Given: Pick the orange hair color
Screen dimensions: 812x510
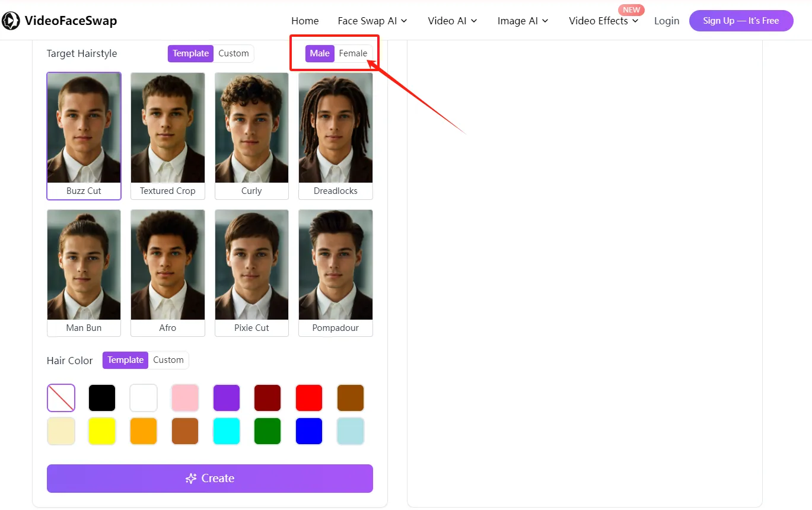Looking at the screenshot, I should coord(144,431).
